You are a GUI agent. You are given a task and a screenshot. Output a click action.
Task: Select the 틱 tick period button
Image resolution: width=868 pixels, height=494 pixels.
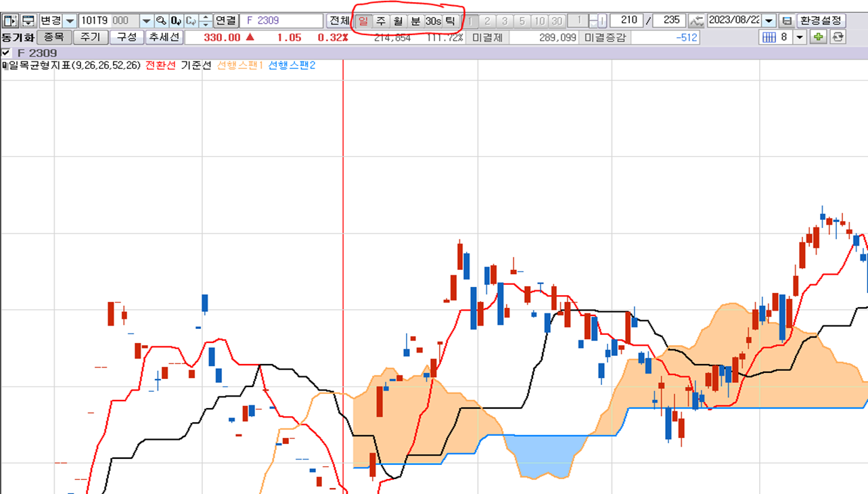(450, 21)
